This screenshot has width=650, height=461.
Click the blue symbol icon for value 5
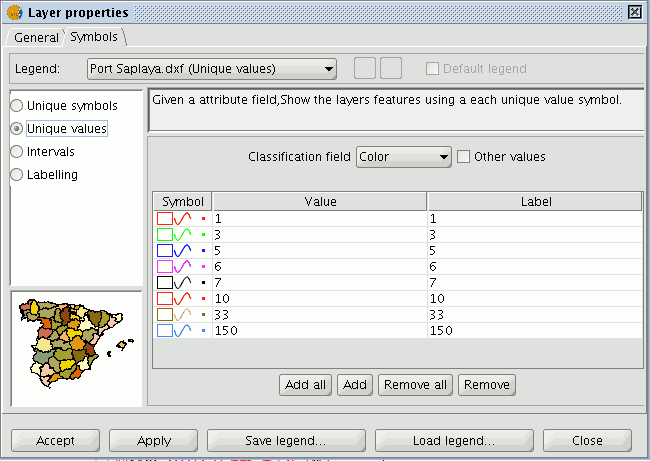[182, 250]
